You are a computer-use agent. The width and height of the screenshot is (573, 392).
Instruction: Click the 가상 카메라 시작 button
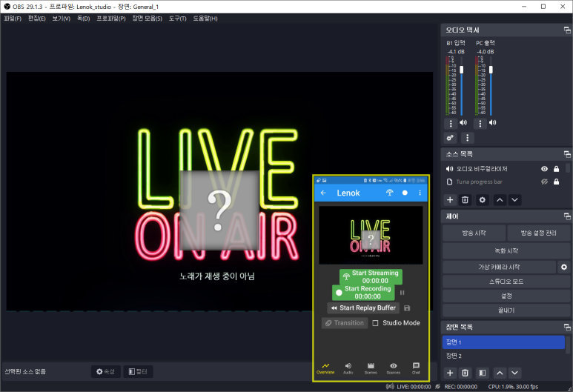[499, 267]
